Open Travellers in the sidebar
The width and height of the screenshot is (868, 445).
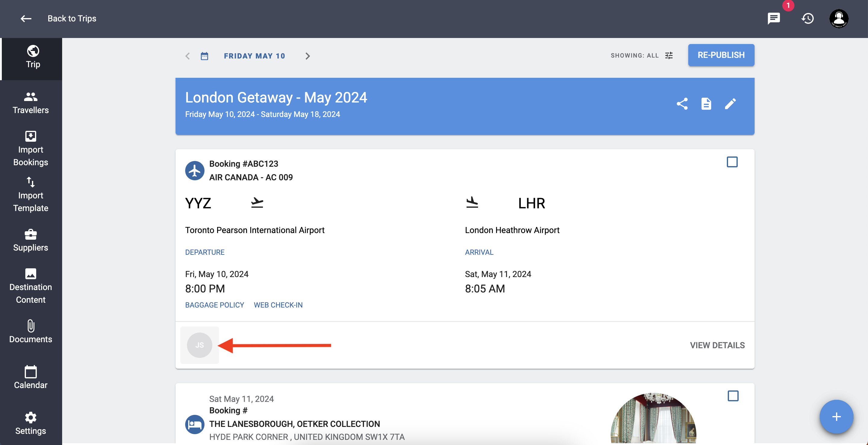point(31,103)
